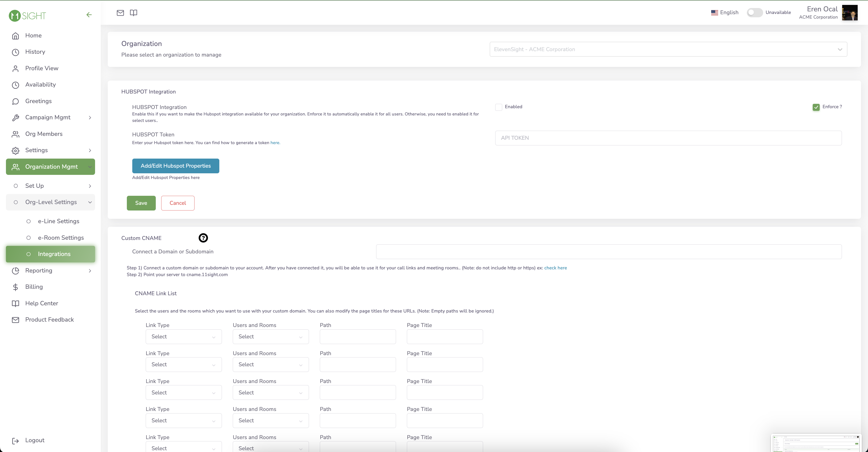Click the Settings gear icon

(x=16, y=151)
